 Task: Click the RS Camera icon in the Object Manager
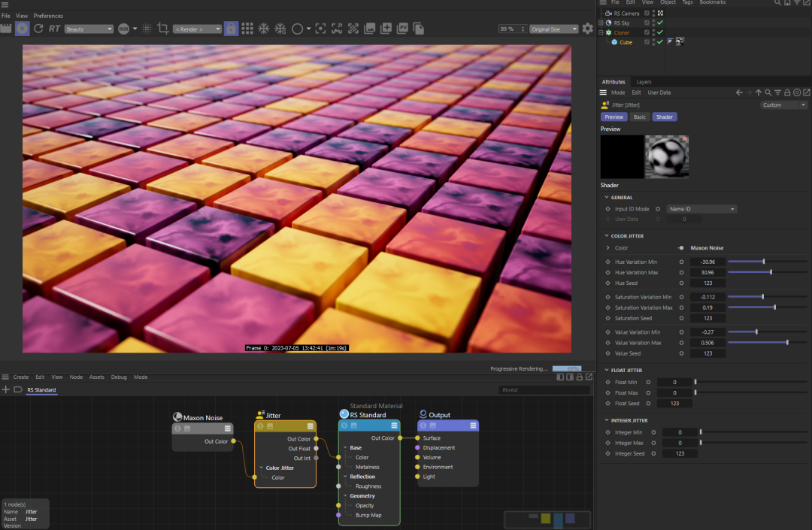coord(609,13)
